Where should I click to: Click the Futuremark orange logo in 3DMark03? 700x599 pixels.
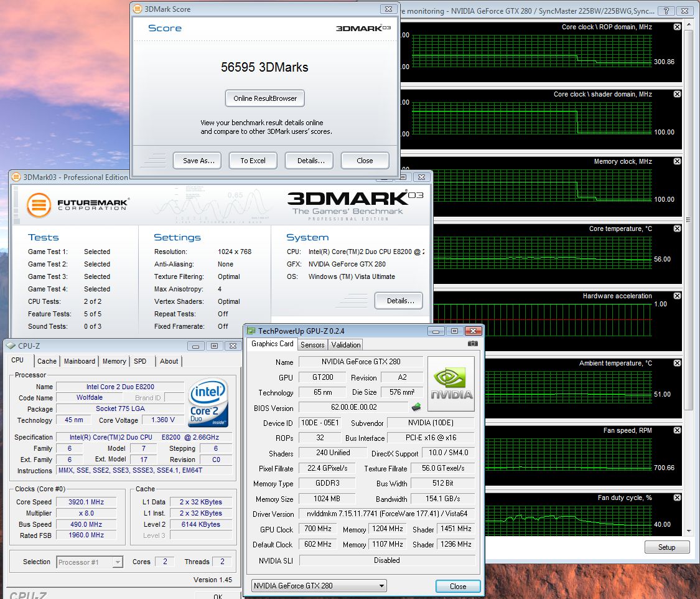39,205
